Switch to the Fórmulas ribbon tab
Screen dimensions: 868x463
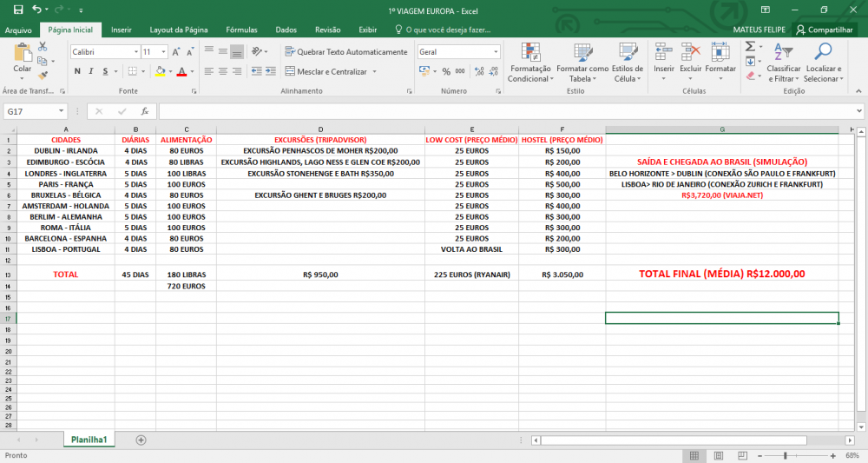[241, 30]
